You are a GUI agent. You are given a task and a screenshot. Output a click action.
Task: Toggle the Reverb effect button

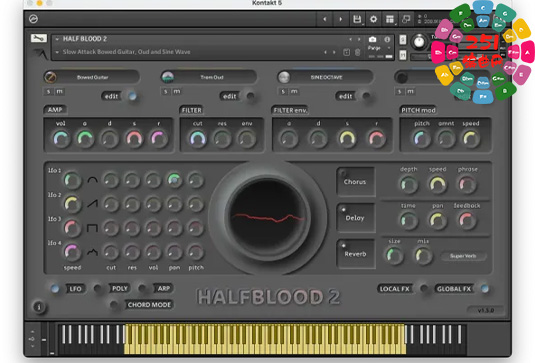355,254
